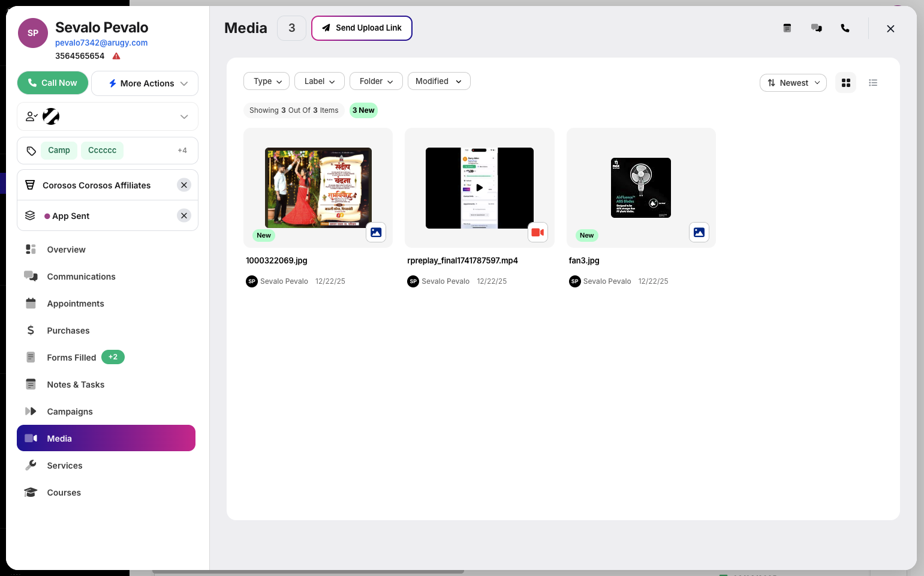Expand the More Actions menu
Screen dimensions: 924x576
coord(145,83)
